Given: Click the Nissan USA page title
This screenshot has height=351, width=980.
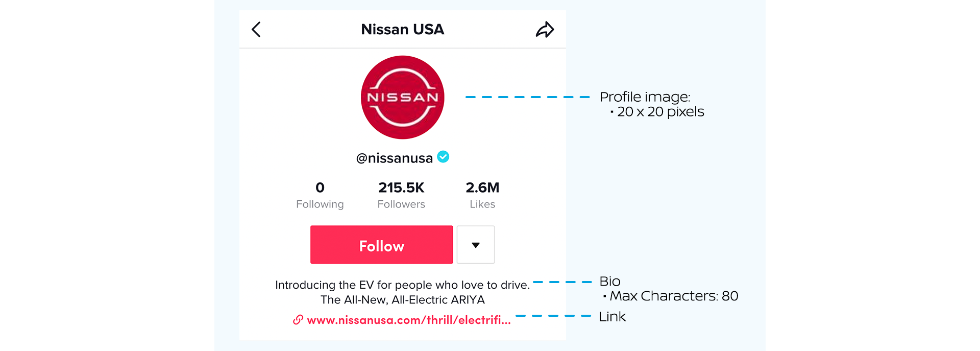Looking at the screenshot, I should [x=402, y=30].
